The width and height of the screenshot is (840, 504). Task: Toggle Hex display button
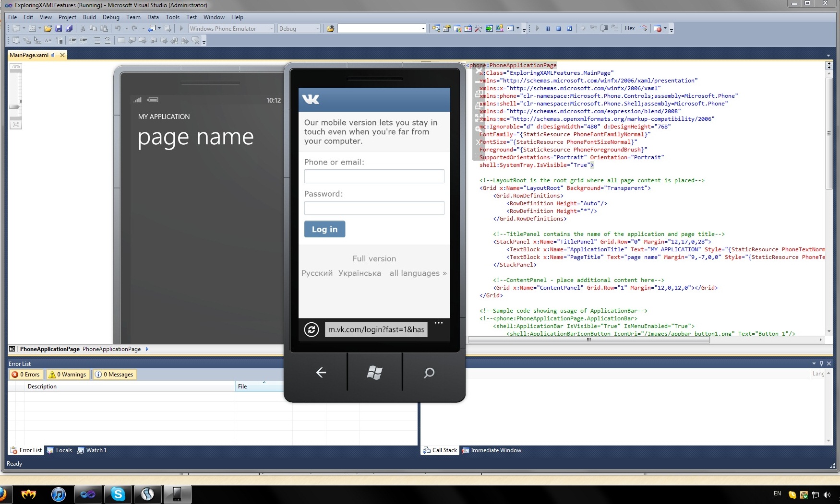tap(630, 29)
